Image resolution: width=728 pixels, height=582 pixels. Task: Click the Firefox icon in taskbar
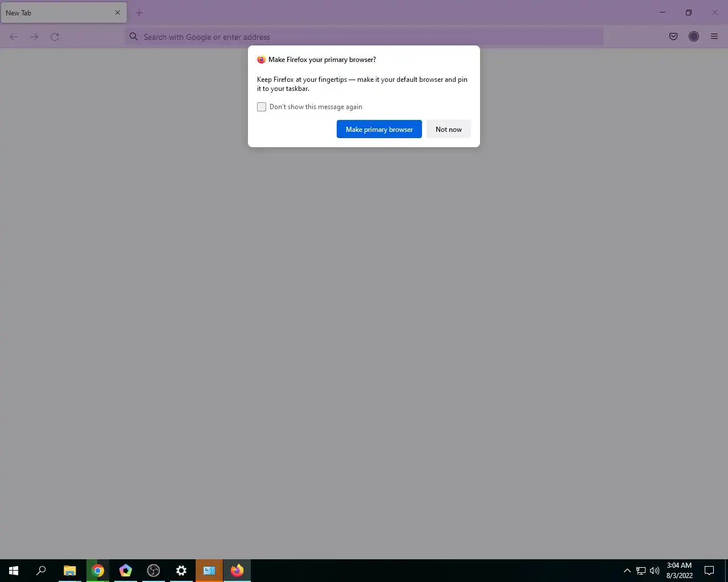pos(237,571)
